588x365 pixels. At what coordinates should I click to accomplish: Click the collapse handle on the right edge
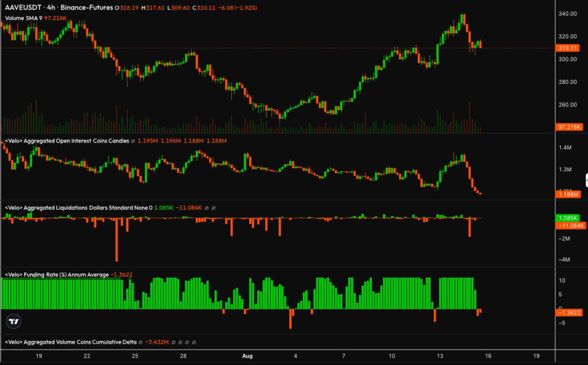586,180
